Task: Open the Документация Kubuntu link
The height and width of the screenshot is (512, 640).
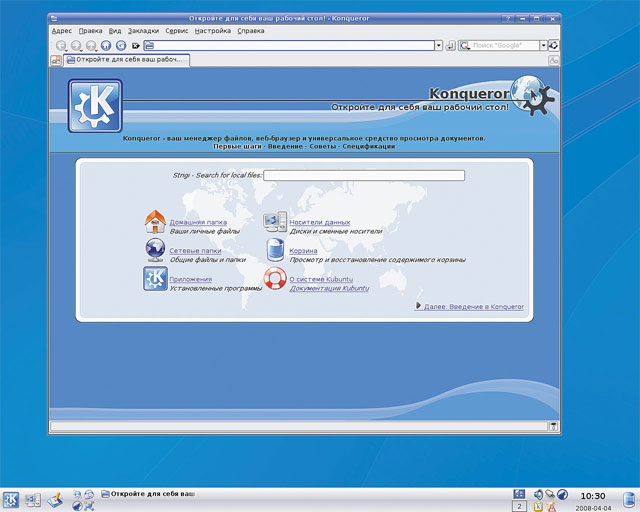Action: [x=329, y=288]
